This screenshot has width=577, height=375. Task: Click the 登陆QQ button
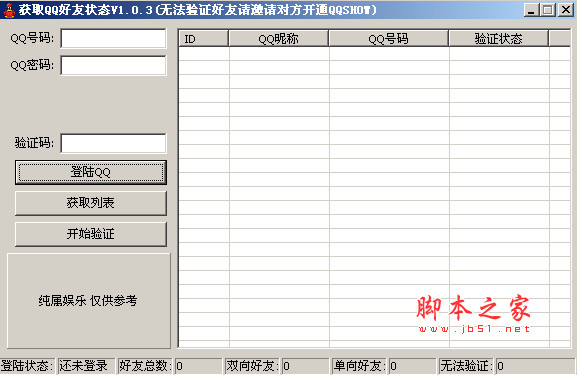pos(91,172)
